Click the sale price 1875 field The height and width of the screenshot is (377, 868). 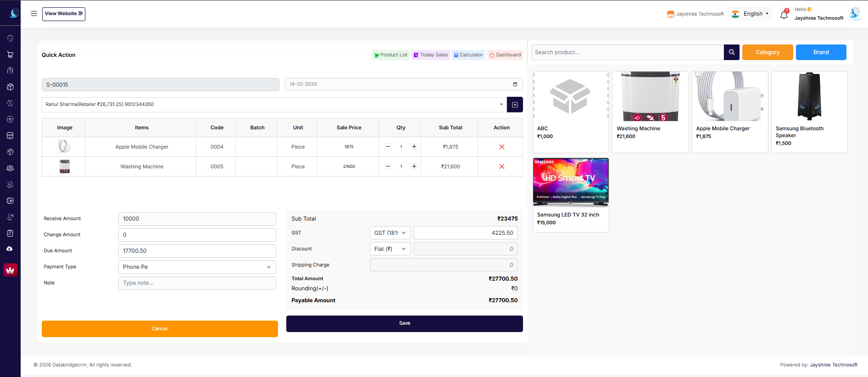[x=349, y=147]
